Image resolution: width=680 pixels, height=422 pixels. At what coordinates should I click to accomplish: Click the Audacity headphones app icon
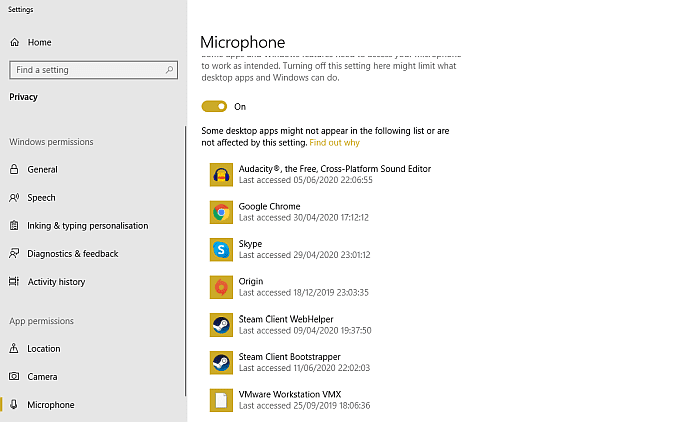coord(221,175)
